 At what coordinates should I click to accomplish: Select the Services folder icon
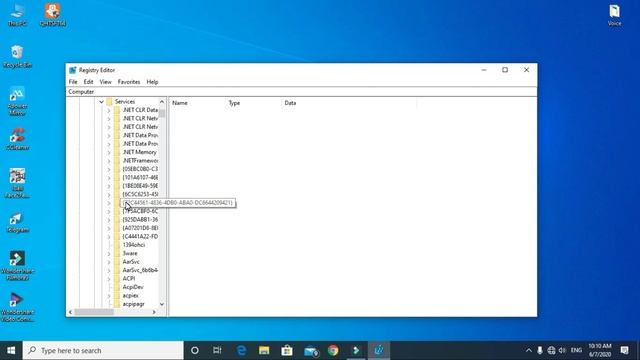point(109,102)
